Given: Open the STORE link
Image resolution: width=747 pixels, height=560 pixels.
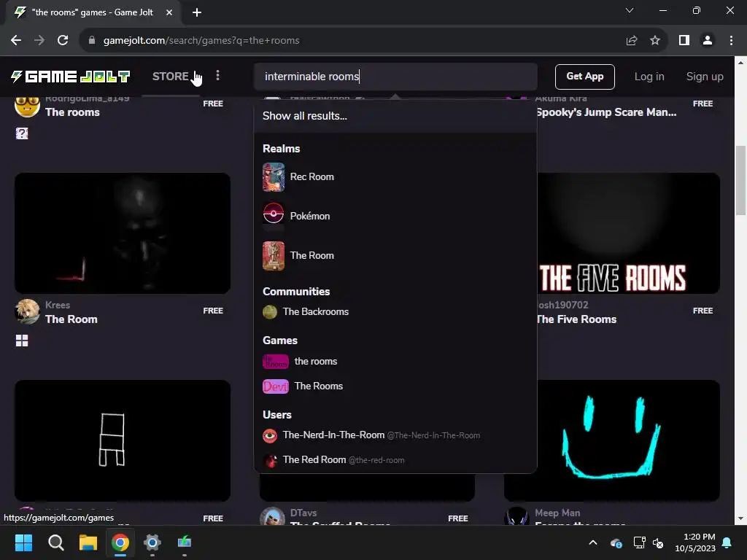Looking at the screenshot, I should [x=170, y=76].
